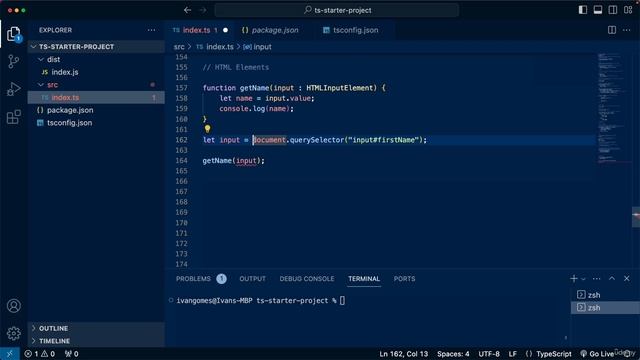640x360 pixels.
Task: Open the DEBUG CONSOLE panel tab
Action: tap(307, 279)
